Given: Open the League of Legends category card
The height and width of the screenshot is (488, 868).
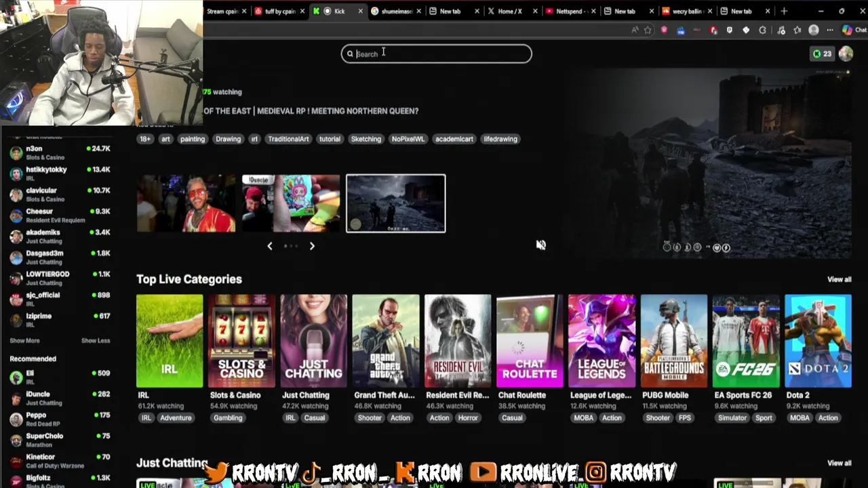Looking at the screenshot, I should [601, 341].
